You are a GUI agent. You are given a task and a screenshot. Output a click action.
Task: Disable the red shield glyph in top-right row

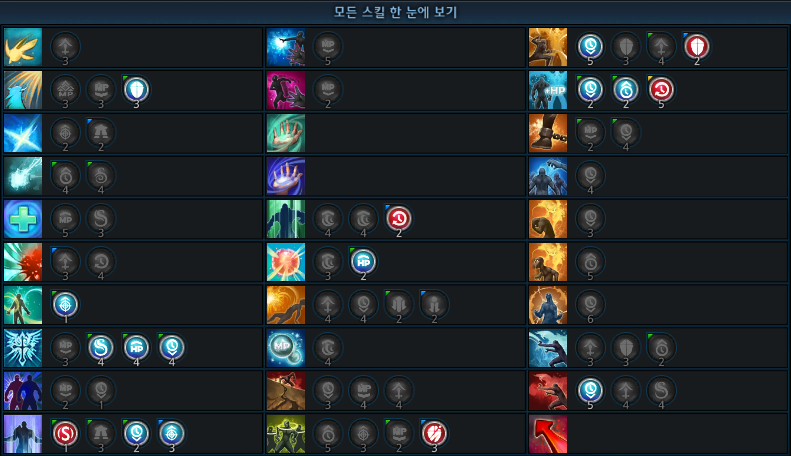point(696,46)
